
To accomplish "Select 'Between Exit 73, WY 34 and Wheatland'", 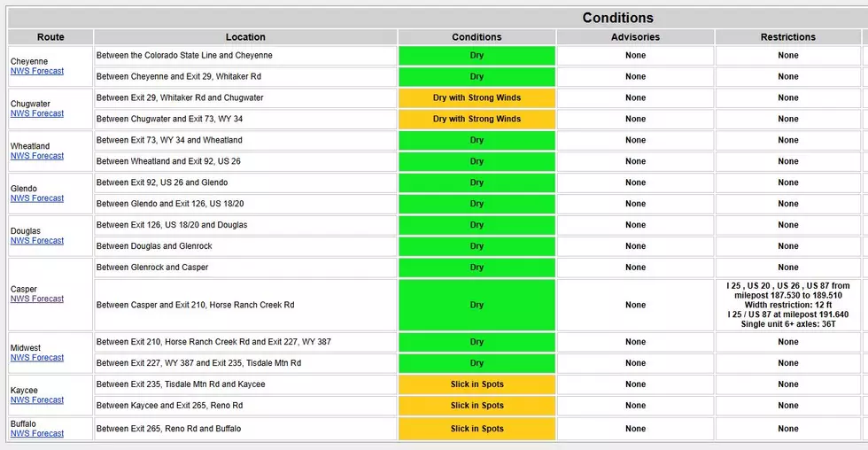I will pyautogui.click(x=169, y=140).
